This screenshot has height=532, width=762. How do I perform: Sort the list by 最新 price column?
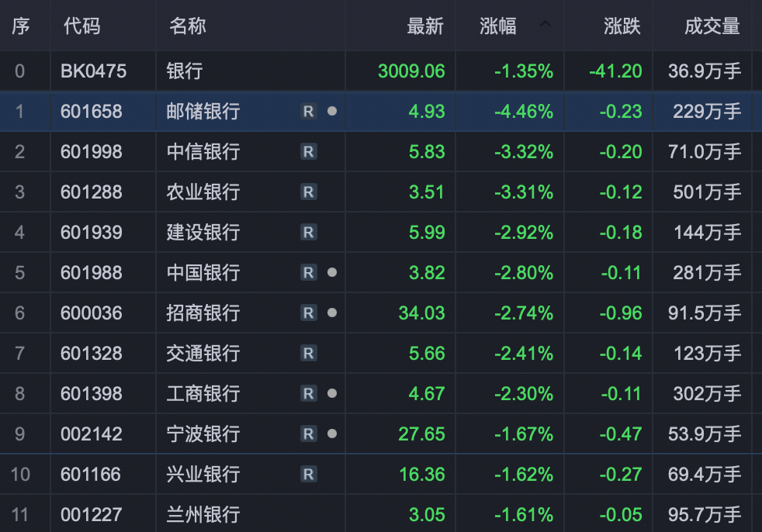point(424,26)
